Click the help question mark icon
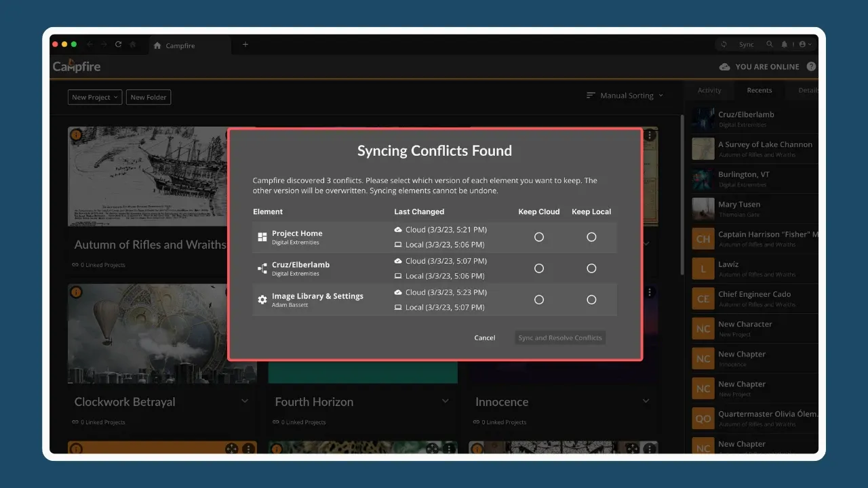The width and height of the screenshot is (868, 488). pyautogui.click(x=811, y=66)
